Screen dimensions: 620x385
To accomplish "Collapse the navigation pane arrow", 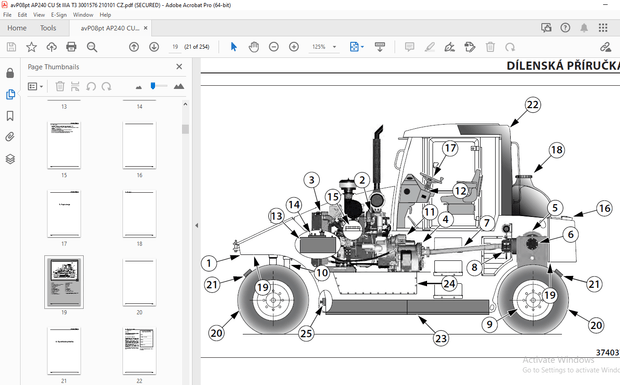I will coord(197,225).
